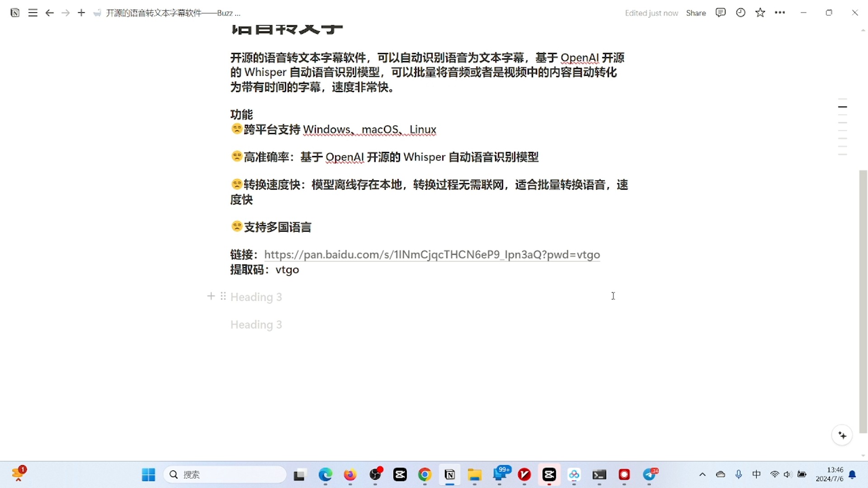Open the notifications bell icon
Viewport: 868px width, 488px height.
pyautogui.click(x=852, y=474)
